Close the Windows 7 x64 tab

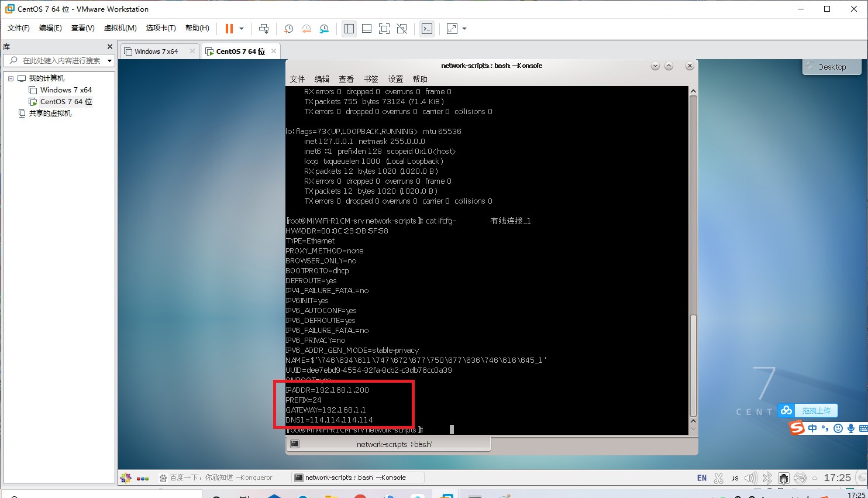coord(192,51)
